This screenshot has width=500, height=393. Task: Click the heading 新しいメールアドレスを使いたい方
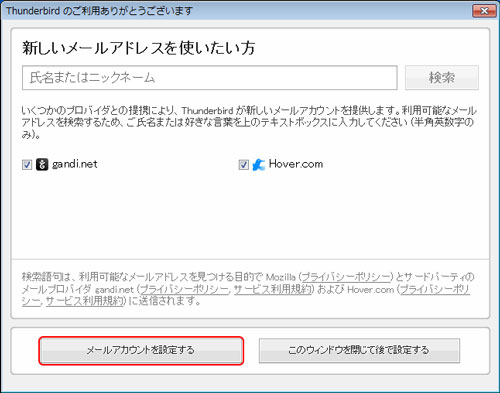(139, 48)
